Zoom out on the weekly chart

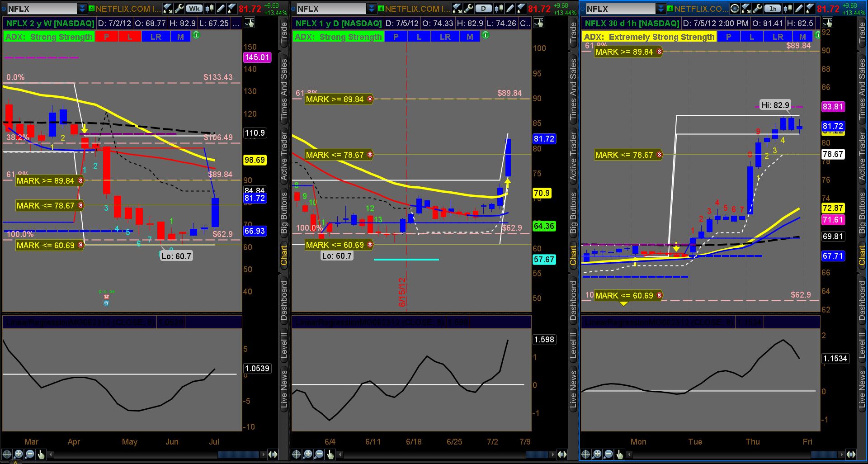(30, 454)
